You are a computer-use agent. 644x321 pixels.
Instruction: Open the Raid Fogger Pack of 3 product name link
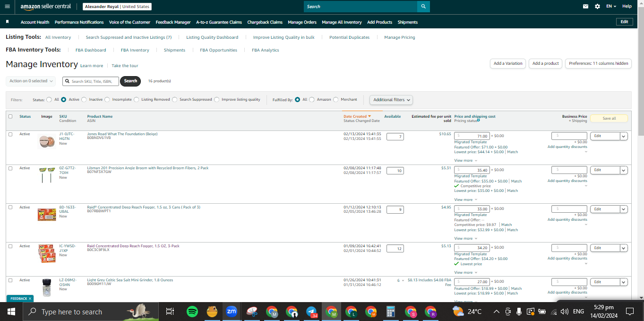(144, 207)
